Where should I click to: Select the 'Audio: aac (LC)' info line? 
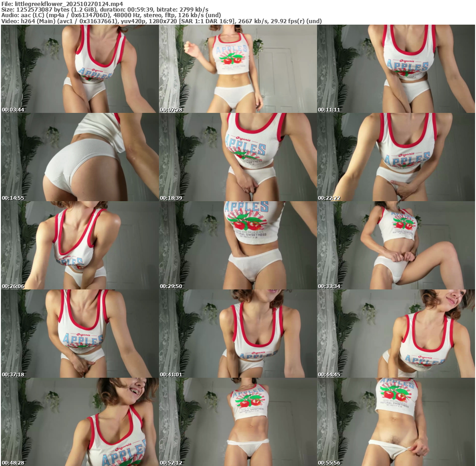(x=111, y=15)
